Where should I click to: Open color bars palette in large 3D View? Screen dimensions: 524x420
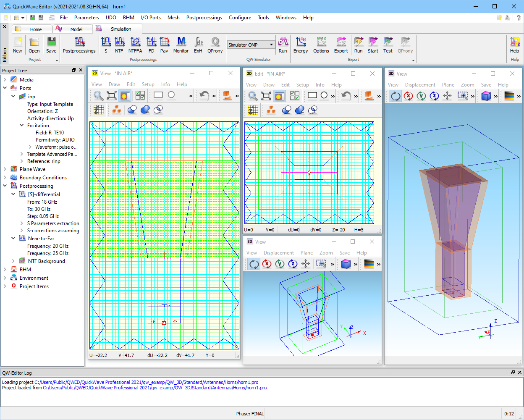pos(509,96)
